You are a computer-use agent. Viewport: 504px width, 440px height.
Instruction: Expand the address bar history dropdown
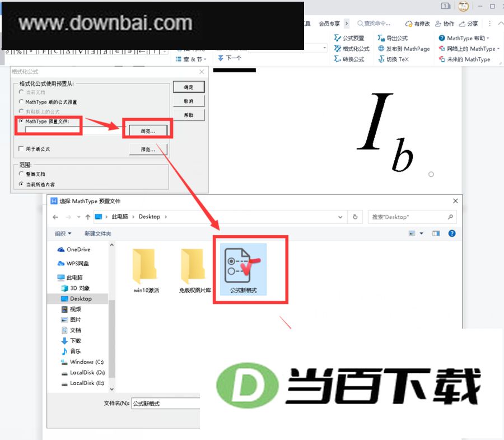click(x=340, y=217)
